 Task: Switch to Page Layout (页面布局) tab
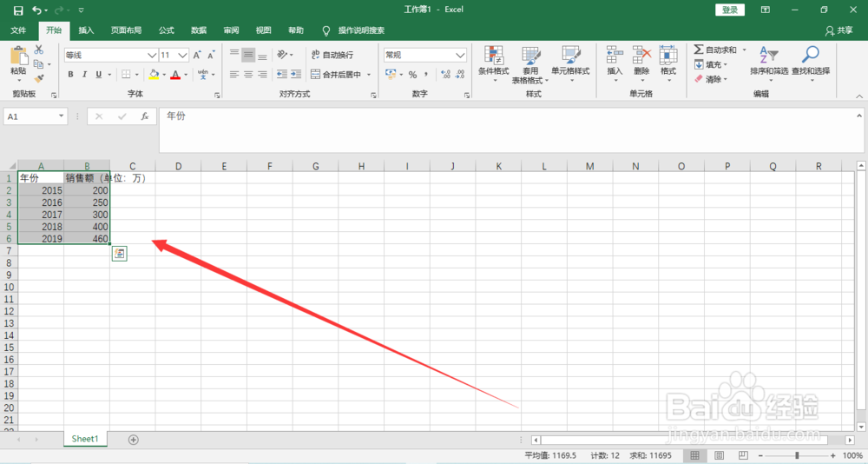(126, 30)
